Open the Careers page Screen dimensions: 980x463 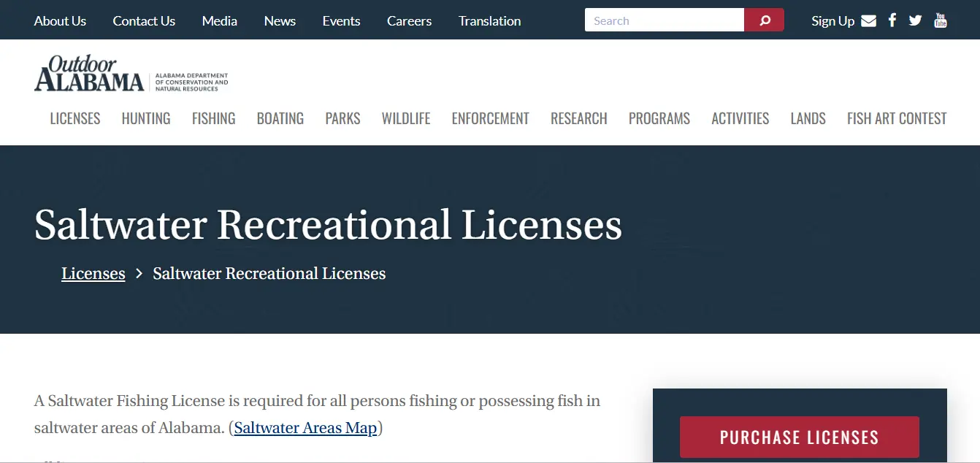pos(409,21)
